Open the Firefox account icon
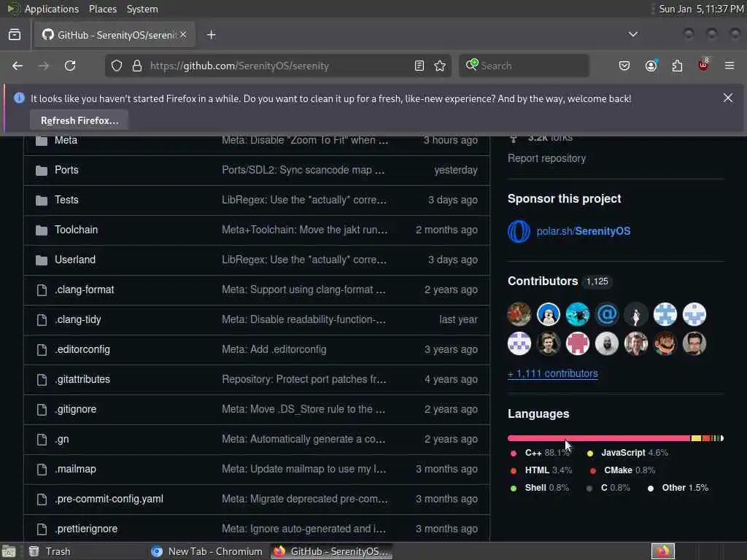Screen dimensions: 747x560 pyautogui.click(x=651, y=66)
